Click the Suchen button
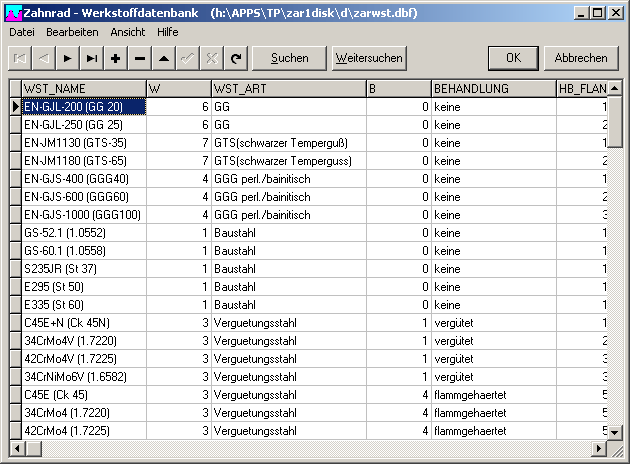 290,58
